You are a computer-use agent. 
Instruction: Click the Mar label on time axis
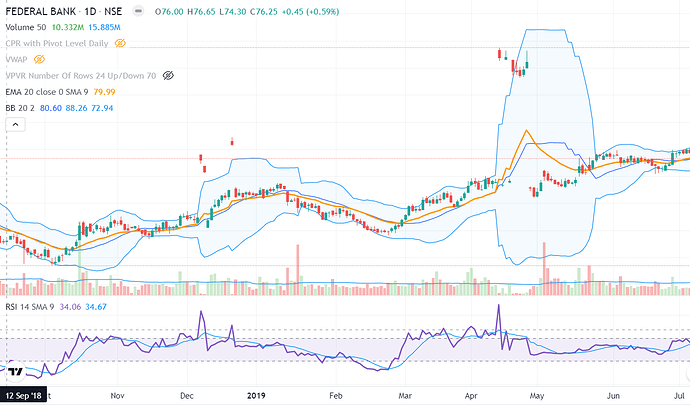[405, 396]
